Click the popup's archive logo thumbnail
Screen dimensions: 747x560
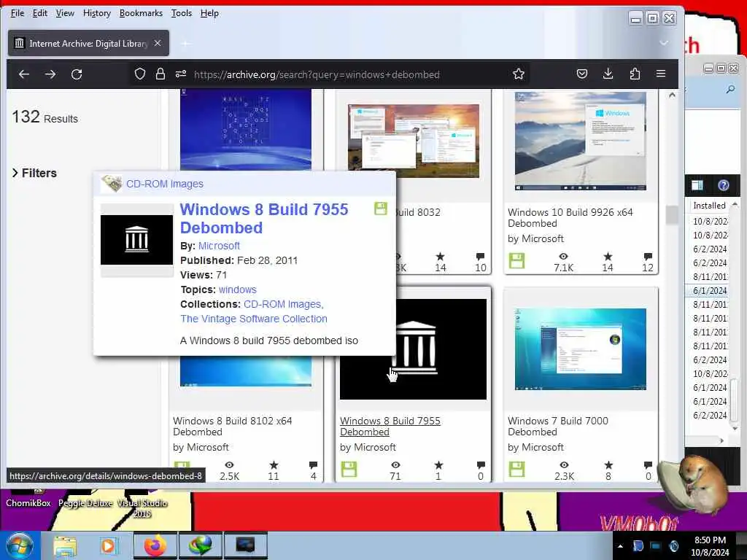coord(136,239)
